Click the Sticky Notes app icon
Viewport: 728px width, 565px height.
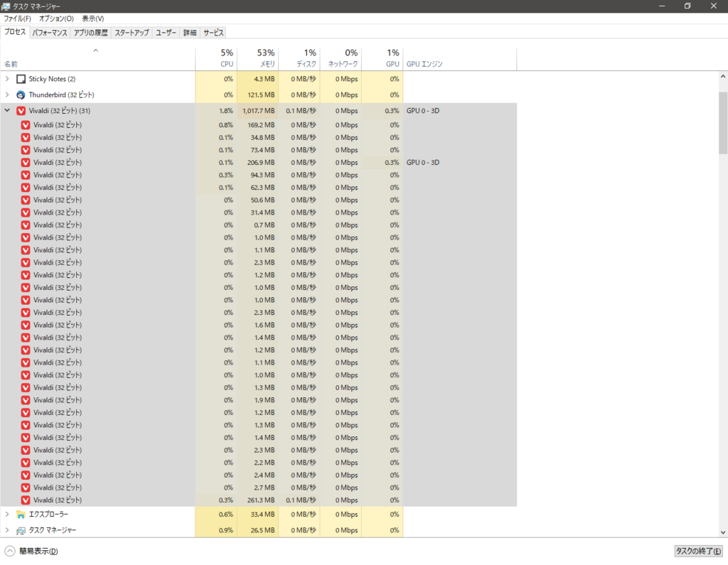(x=21, y=79)
